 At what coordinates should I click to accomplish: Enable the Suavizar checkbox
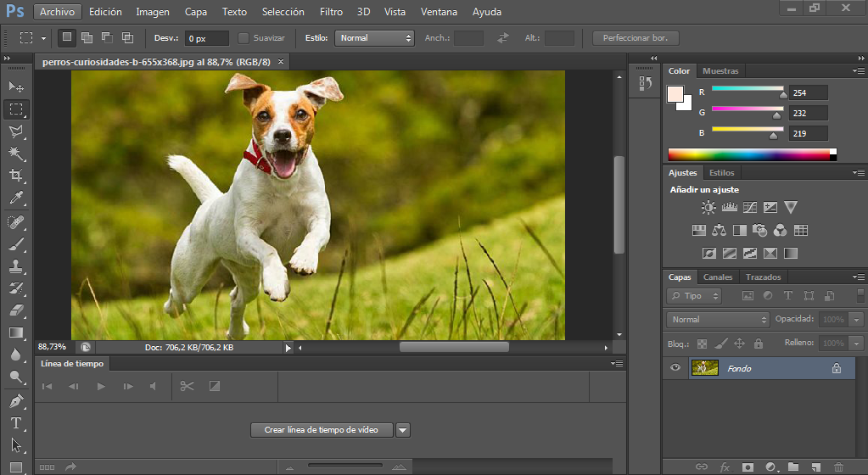click(x=243, y=38)
